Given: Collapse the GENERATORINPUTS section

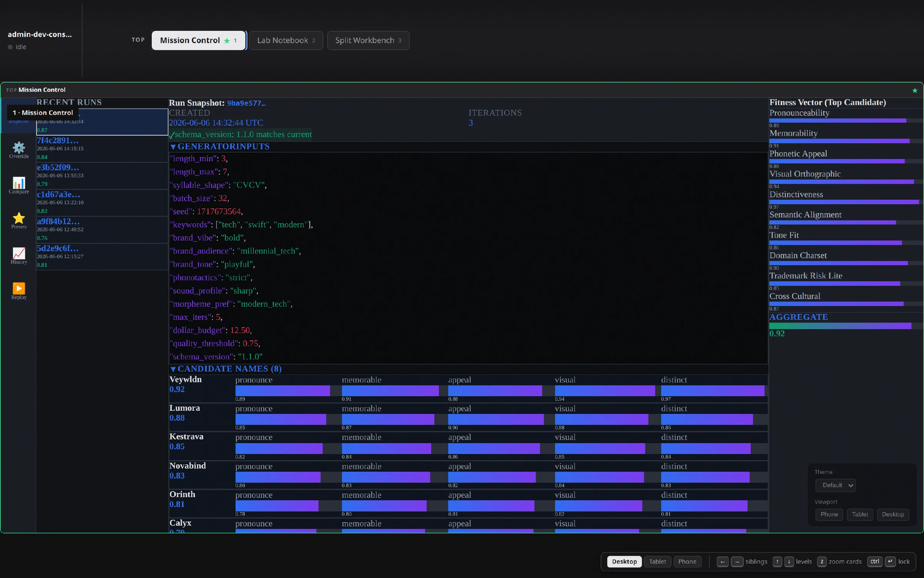Looking at the screenshot, I should click(x=173, y=147).
